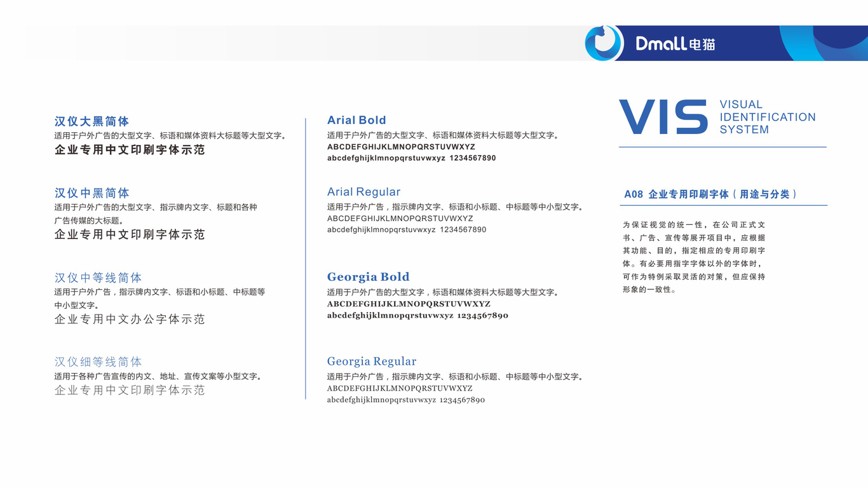Click the 汉仪大黑简体 heading
Image resolution: width=868 pixels, height=488 pixels.
pos(92,121)
